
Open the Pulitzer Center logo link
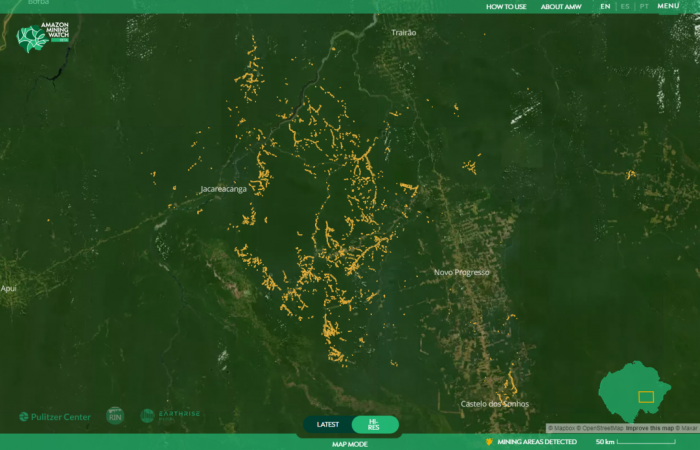(x=55, y=416)
